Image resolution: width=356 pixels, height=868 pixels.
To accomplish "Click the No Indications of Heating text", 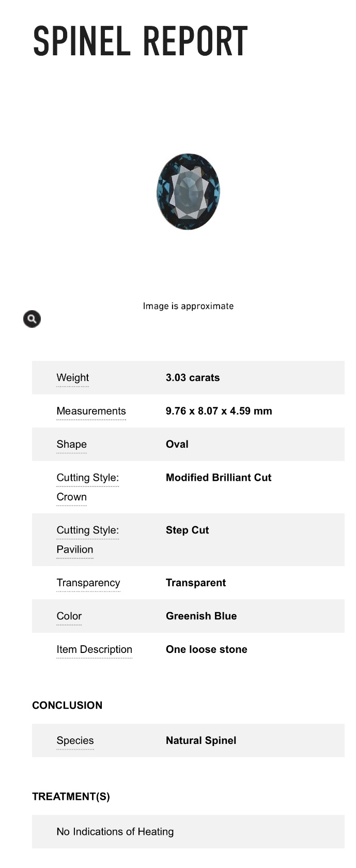I will pos(115,832).
